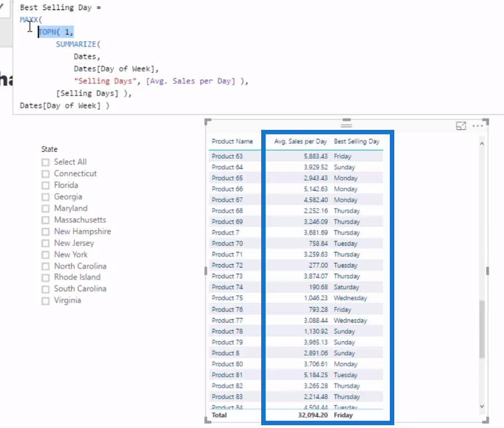This screenshot has height=428, width=504.
Task: Select Product 8 row
Action: point(225,353)
